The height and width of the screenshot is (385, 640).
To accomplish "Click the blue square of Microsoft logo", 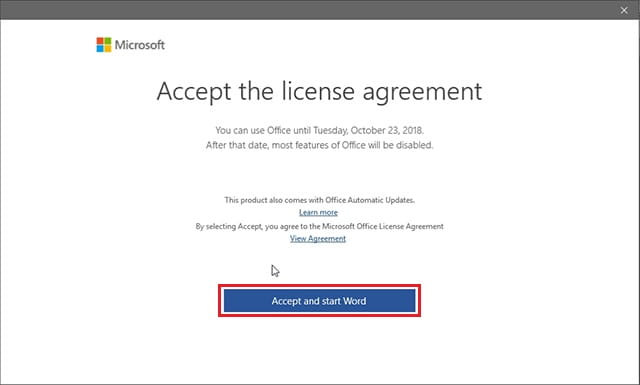I will [100, 49].
